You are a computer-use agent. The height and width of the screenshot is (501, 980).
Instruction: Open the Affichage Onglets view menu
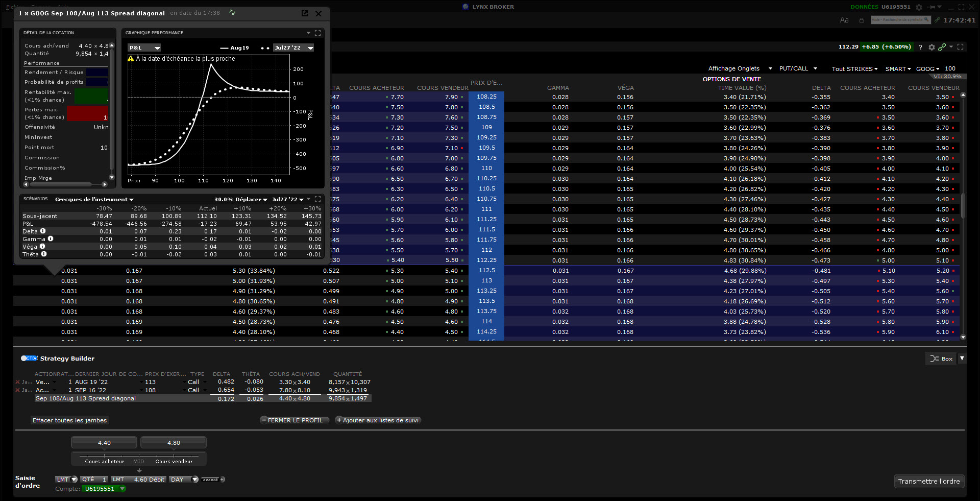(740, 68)
